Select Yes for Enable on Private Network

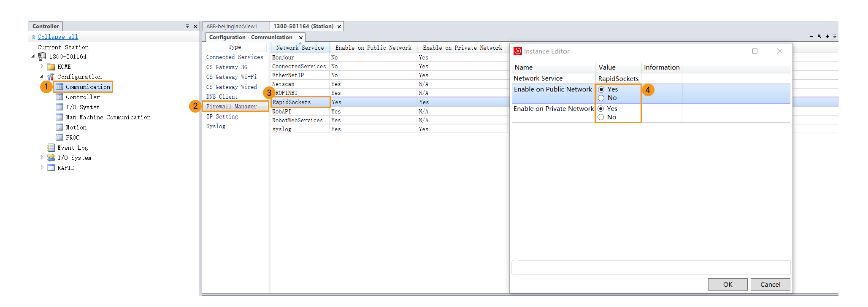tap(601, 109)
